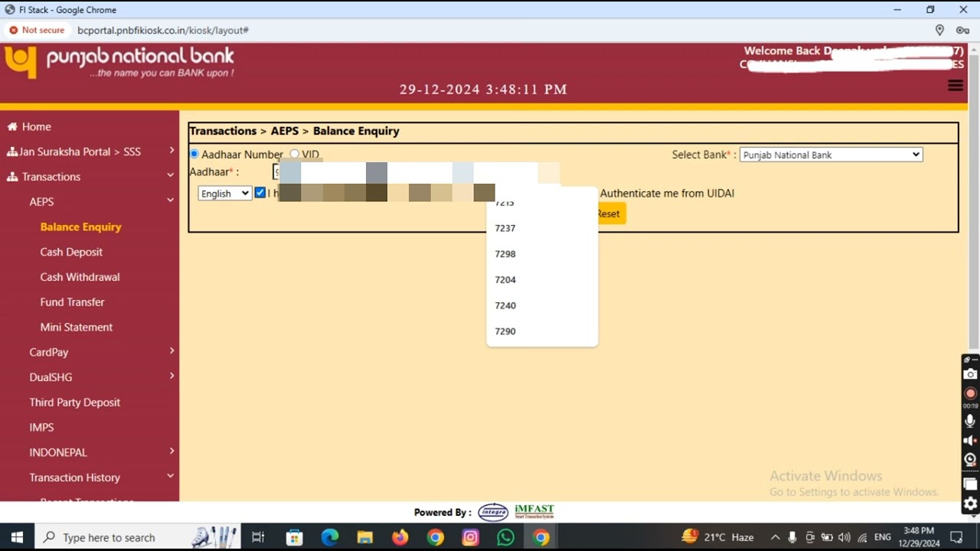This screenshot has width=980, height=551.
Task: Toggle the recorder speaker audio icon
Action: [970, 440]
